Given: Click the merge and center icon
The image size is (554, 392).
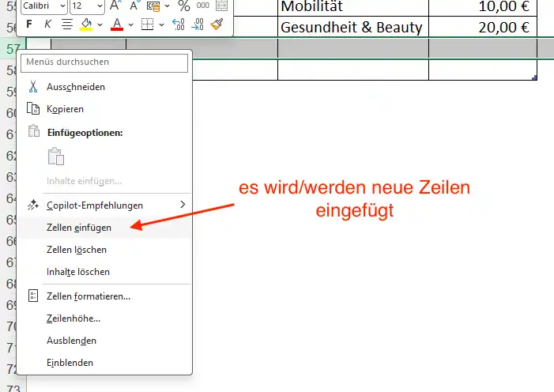Looking at the screenshot, I should click(x=221, y=6).
